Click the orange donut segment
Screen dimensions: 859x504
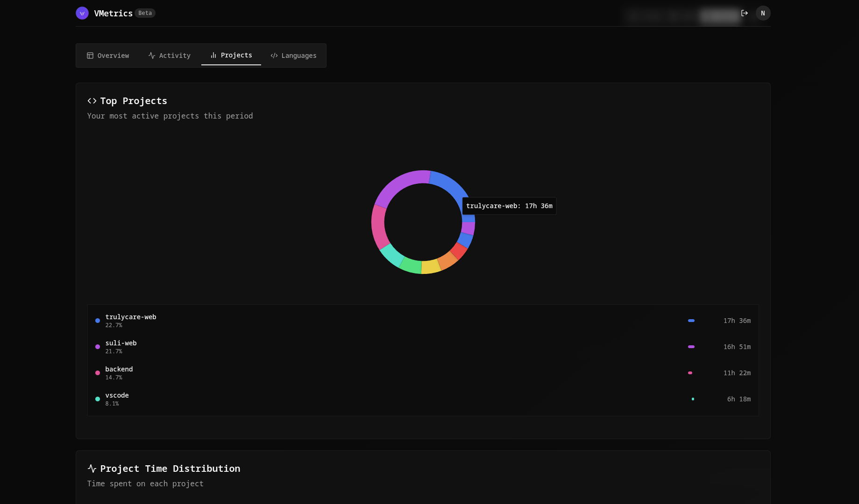coord(447,260)
